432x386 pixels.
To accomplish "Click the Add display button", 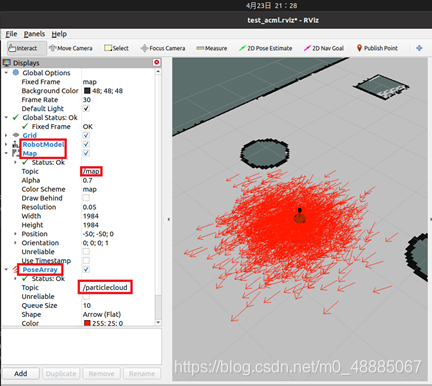I will (x=21, y=374).
